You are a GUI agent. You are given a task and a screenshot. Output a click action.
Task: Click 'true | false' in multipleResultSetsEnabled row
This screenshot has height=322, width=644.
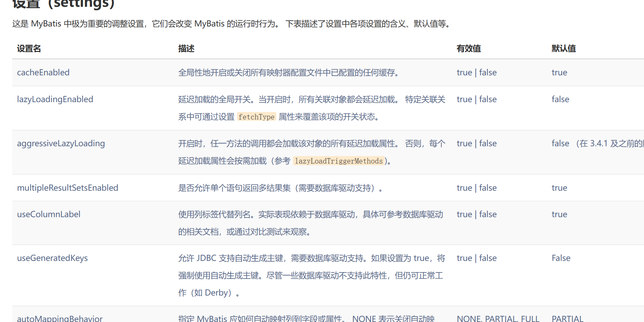point(477,188)
